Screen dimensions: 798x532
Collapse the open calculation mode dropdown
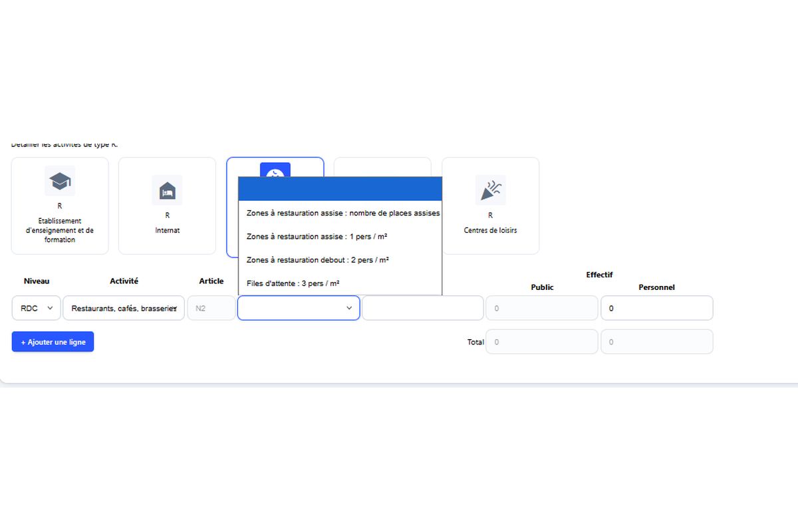coord(299,308)
